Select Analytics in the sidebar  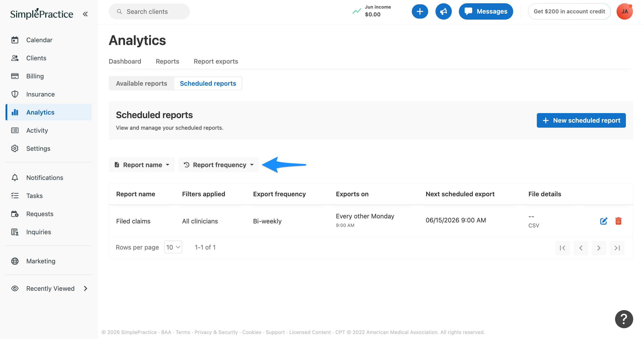pos(49,112)
